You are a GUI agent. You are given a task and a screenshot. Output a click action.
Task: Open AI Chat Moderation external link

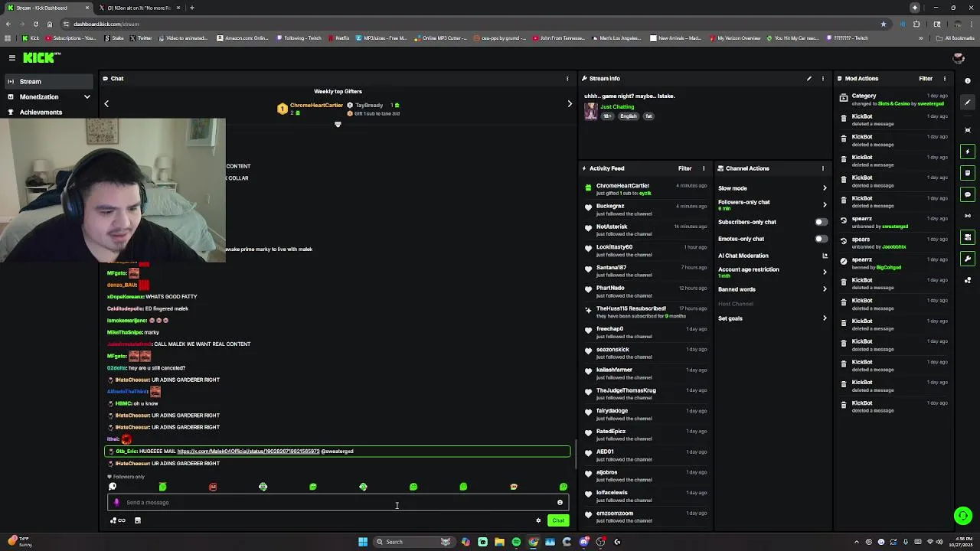coord(825,256)
